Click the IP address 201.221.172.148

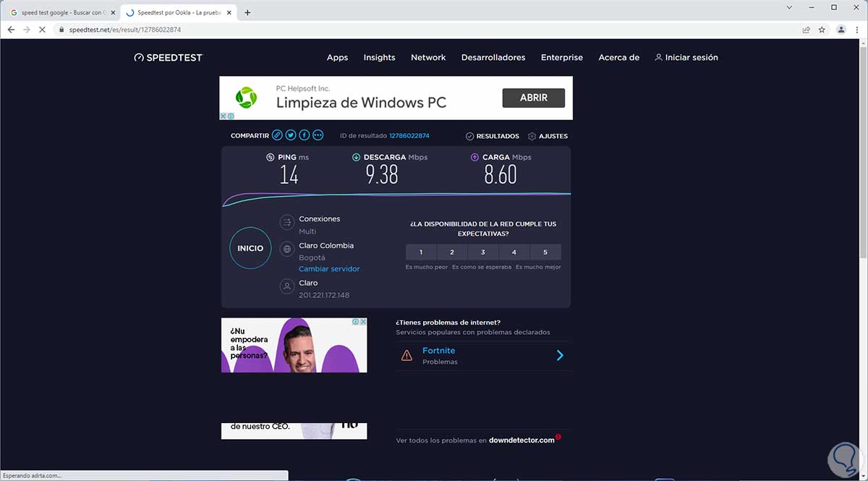click(x=324, y=295)
